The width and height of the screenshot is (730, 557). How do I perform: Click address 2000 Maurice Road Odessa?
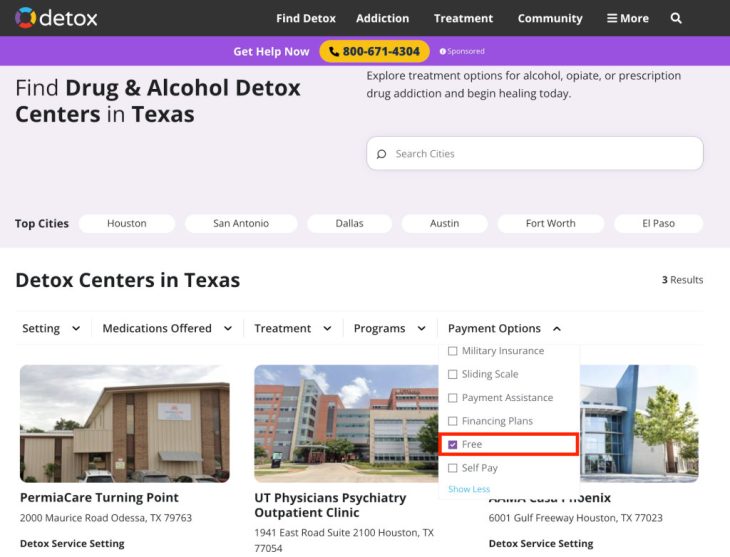(106, 518)
